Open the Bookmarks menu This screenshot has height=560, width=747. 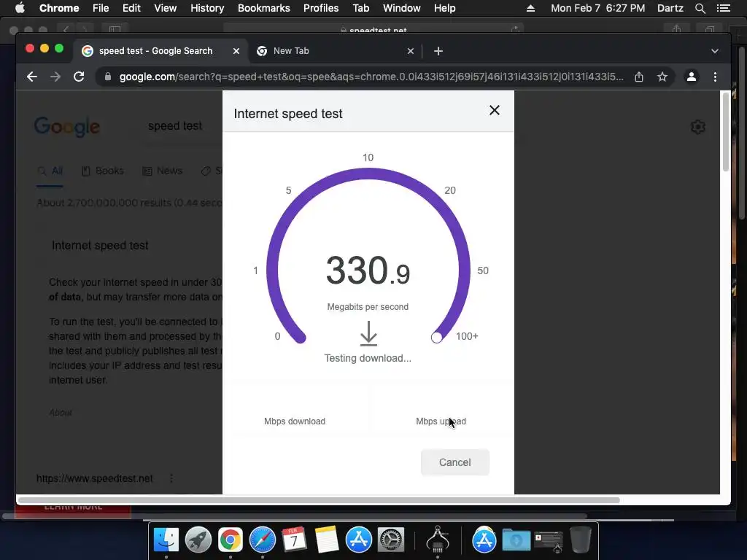click(264, 8)
